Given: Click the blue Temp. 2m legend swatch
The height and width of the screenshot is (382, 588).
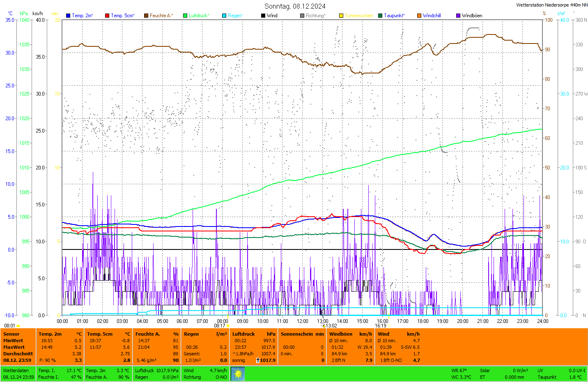Looking at the screenshot, I should 68,16.
